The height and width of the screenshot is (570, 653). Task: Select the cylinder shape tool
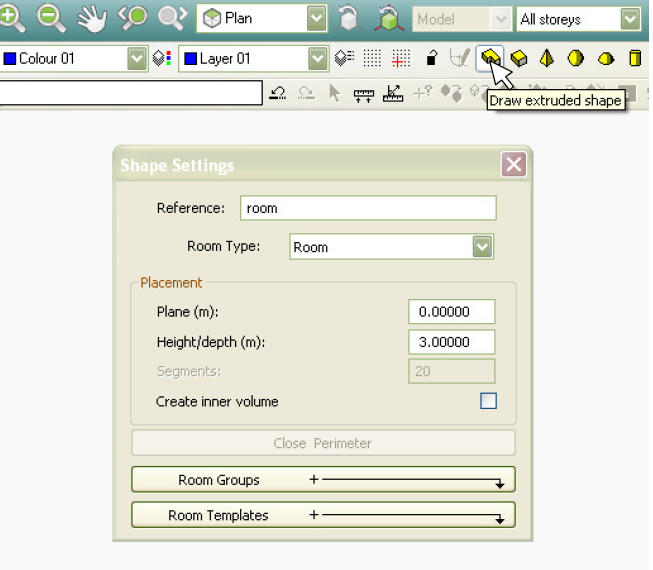[634, 58]
